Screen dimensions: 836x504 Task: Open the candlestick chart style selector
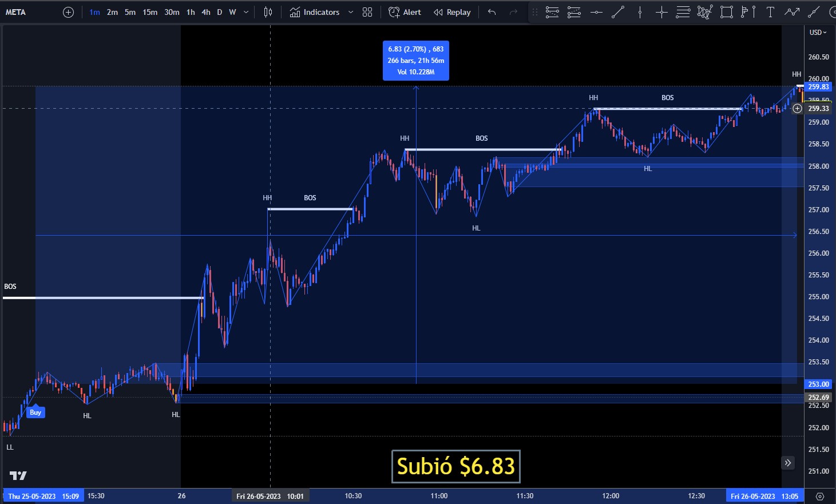[x=268, y=12]
